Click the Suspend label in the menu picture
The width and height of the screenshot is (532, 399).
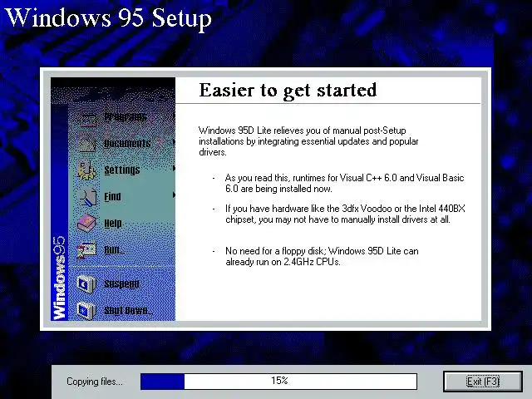pyautogui.click(x=121, y=284)
